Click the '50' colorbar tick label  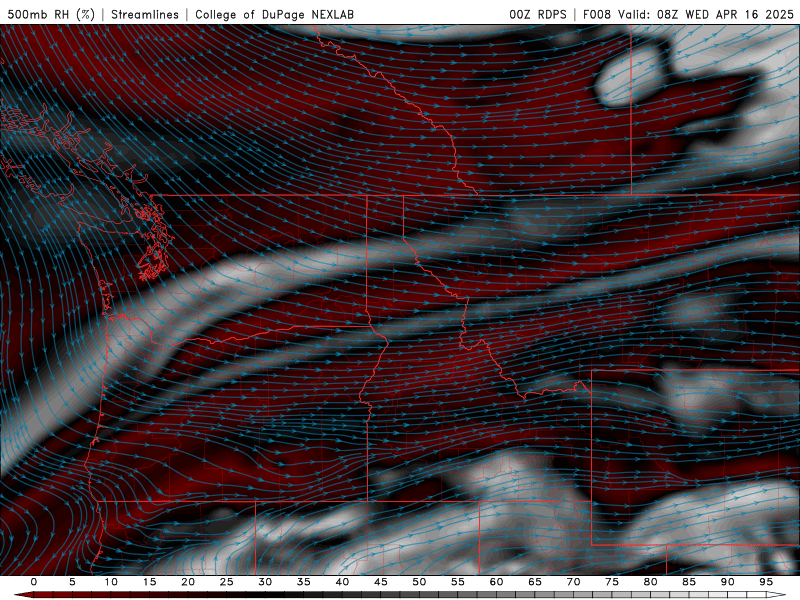[x=419, y=582]
